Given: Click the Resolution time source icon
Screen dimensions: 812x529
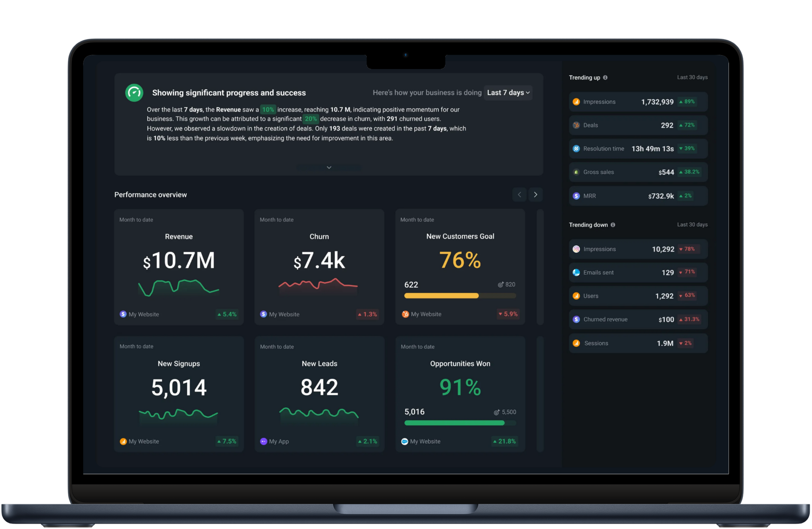Looking at the screenshot, I should pyautogui.click(x=576, y=149).
